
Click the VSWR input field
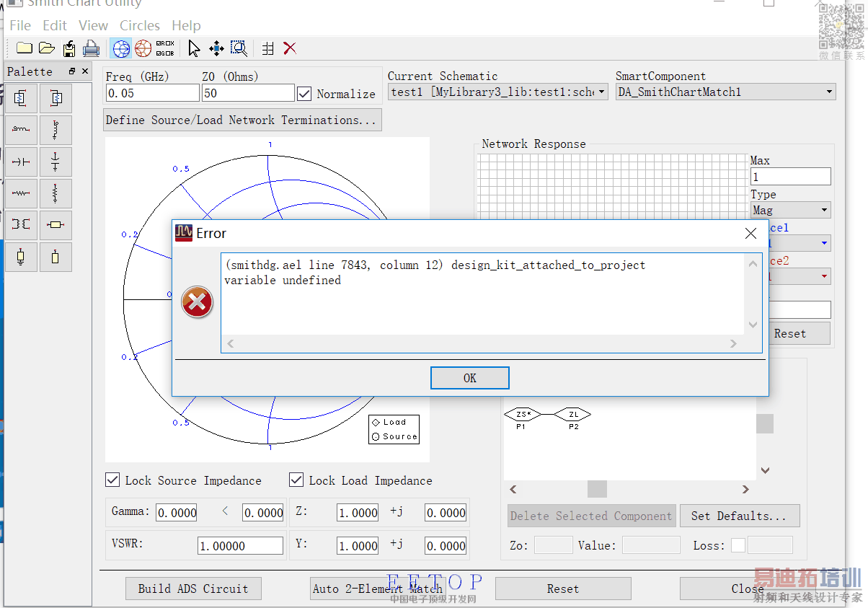coord(240,546)
